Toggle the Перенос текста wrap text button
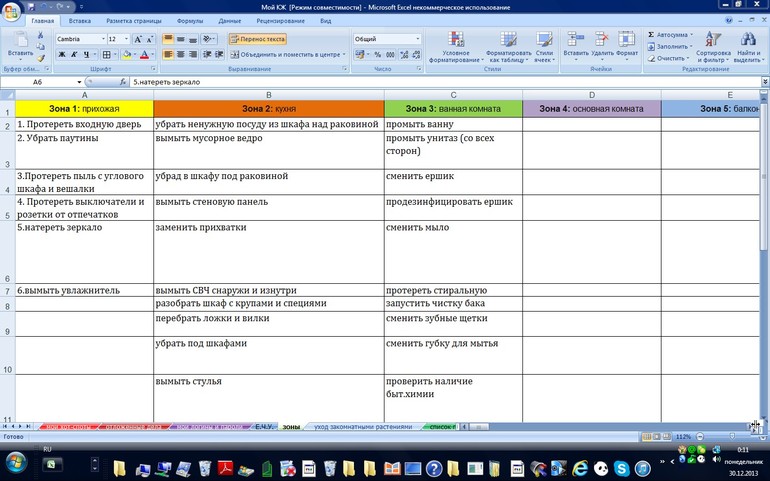The height and width of the screenshot is (481, 770). tap(258, 39)
